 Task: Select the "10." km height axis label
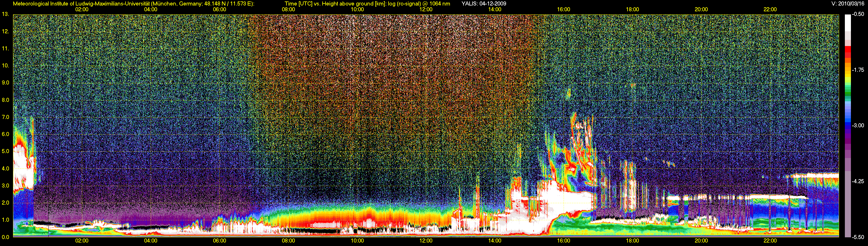pyautogui.click(x=5, y=65)
